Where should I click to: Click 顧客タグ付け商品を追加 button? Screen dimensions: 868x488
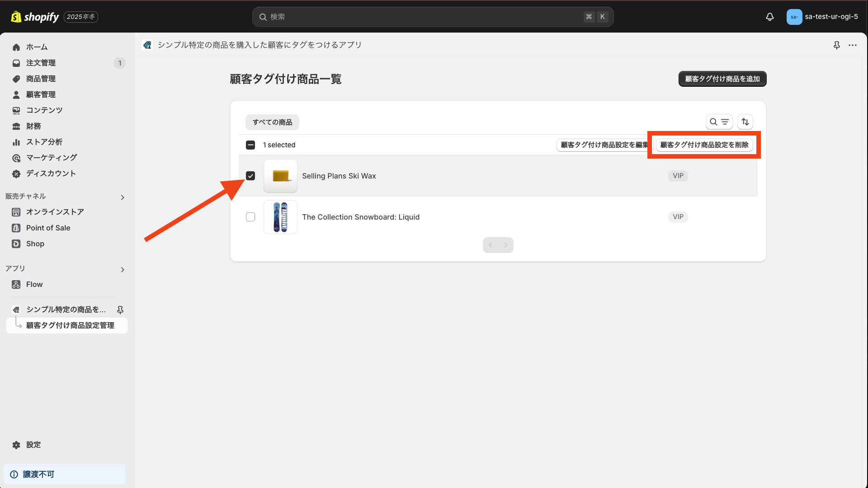pyautogui.click(x=722, y=79)
